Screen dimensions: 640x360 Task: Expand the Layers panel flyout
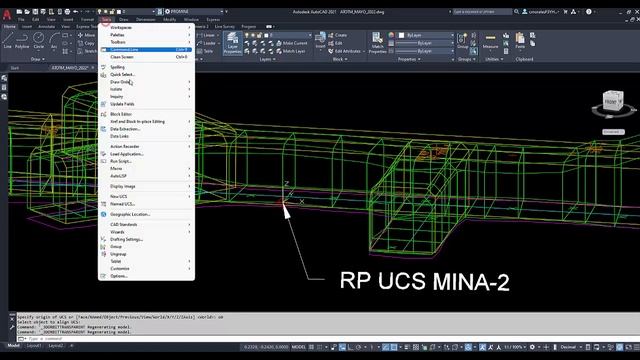click(267, 59)
